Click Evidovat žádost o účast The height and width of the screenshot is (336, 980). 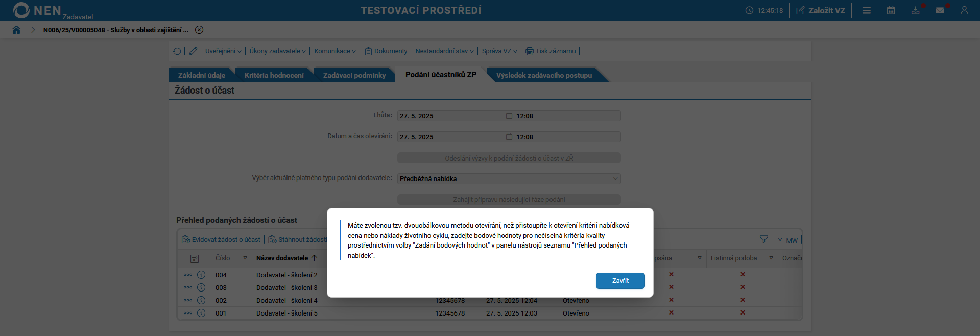[221, 240]
